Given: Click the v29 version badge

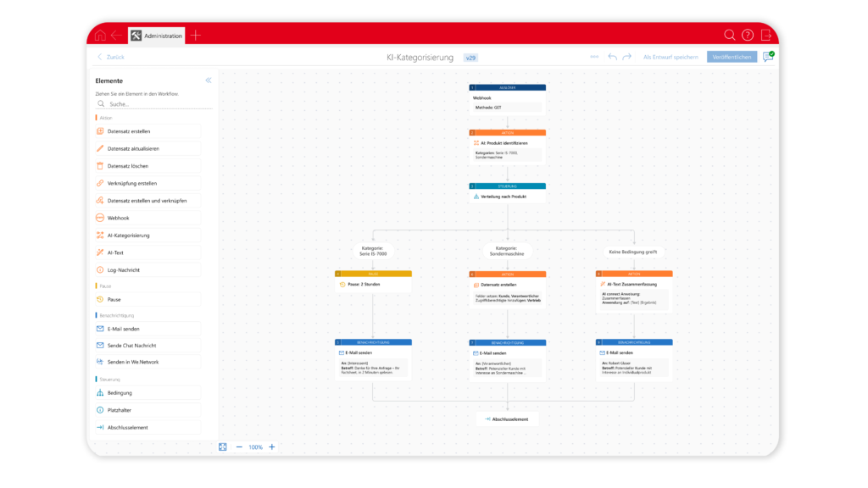Looking at the screenshot, I should click(470, 58).
